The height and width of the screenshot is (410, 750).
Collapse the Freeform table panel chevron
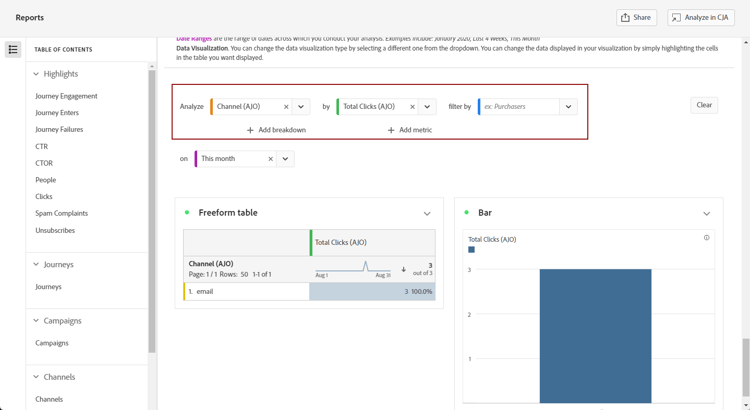(x=427, y=213)
